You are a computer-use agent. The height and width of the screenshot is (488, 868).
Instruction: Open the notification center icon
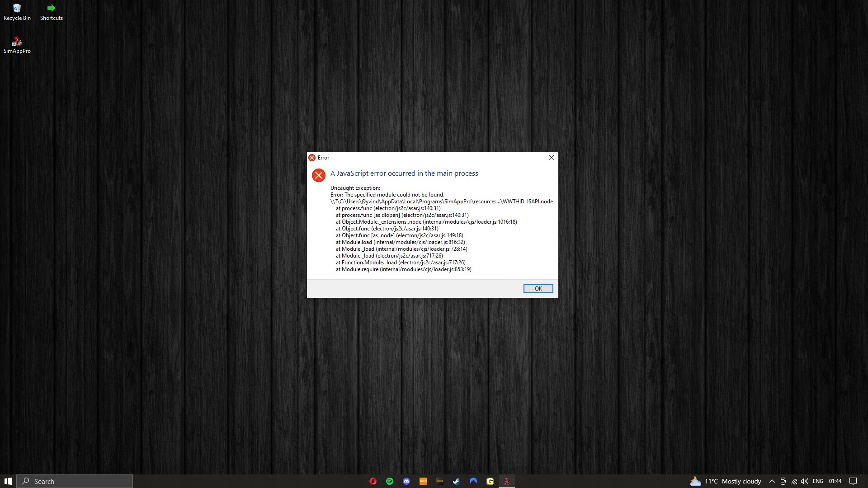[853, 481]
